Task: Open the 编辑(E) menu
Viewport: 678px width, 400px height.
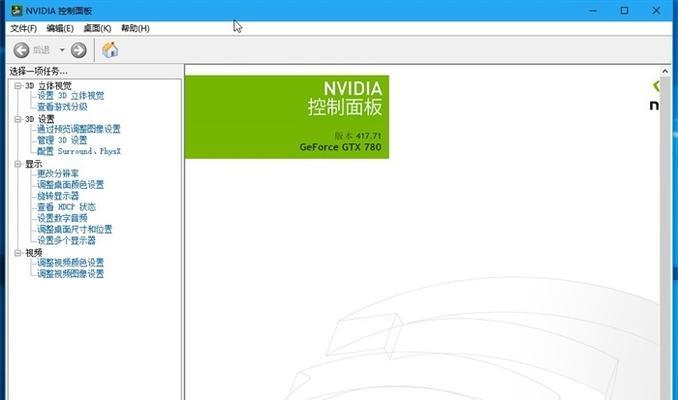Action: point(60,28)
